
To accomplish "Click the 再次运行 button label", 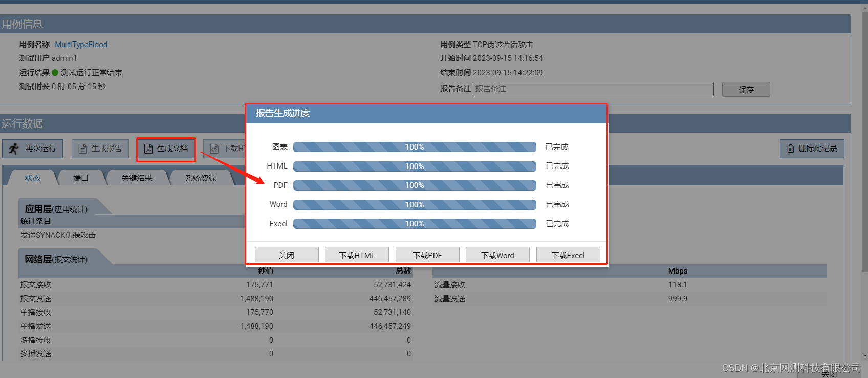I will pyautogui.click(x=41, y=149).
